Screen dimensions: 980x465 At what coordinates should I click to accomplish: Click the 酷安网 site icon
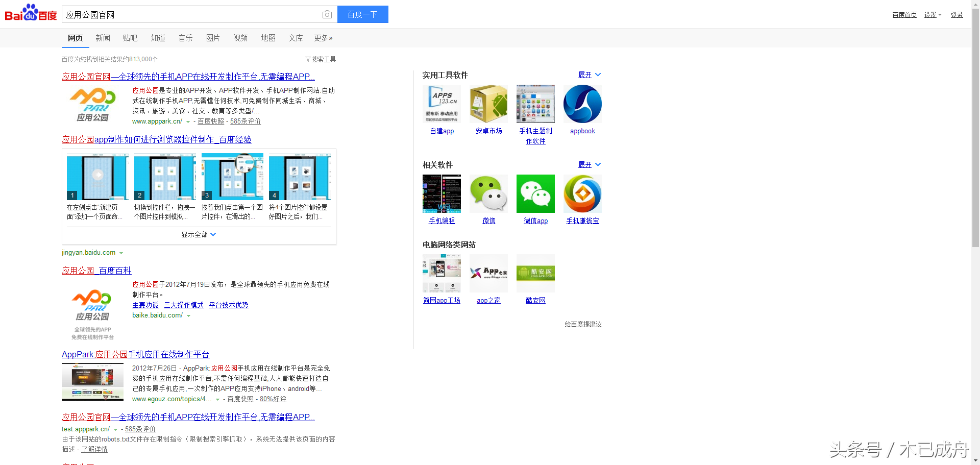point(535,273)
